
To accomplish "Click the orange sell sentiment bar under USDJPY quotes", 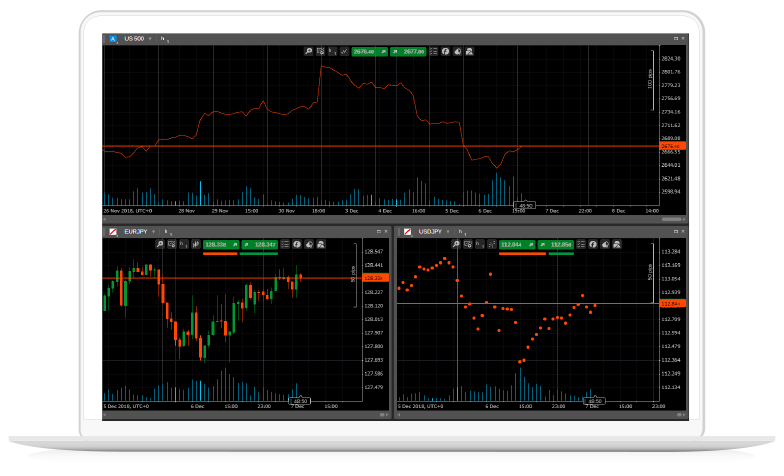I will coord(522,254).
